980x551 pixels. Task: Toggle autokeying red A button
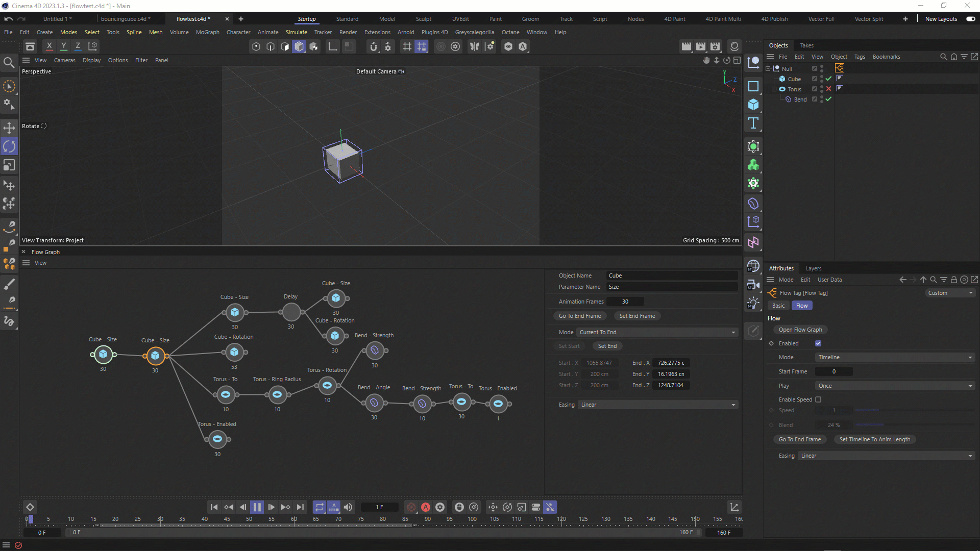coord(426,507)
